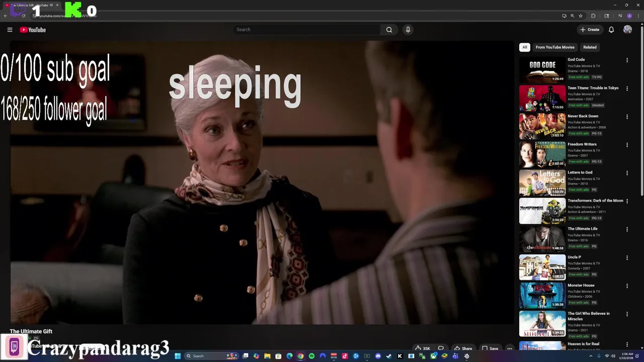Open Spotify from the taskbar

tap(311, 356)
